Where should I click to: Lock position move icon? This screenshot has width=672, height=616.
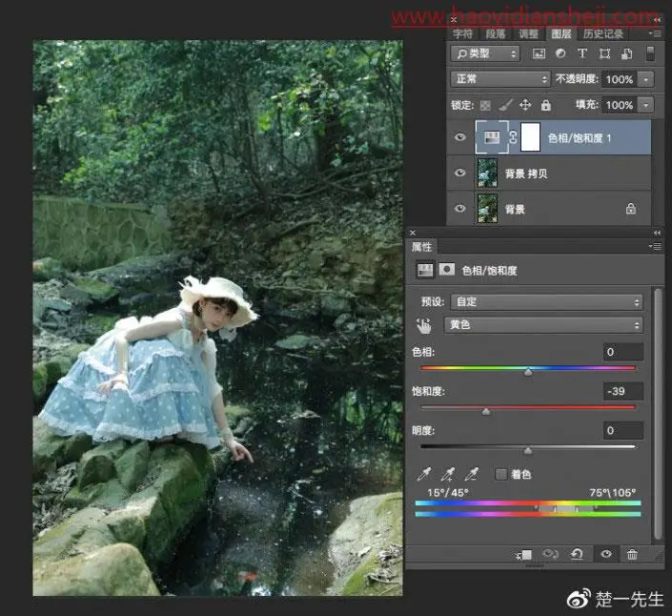(525, 105)
